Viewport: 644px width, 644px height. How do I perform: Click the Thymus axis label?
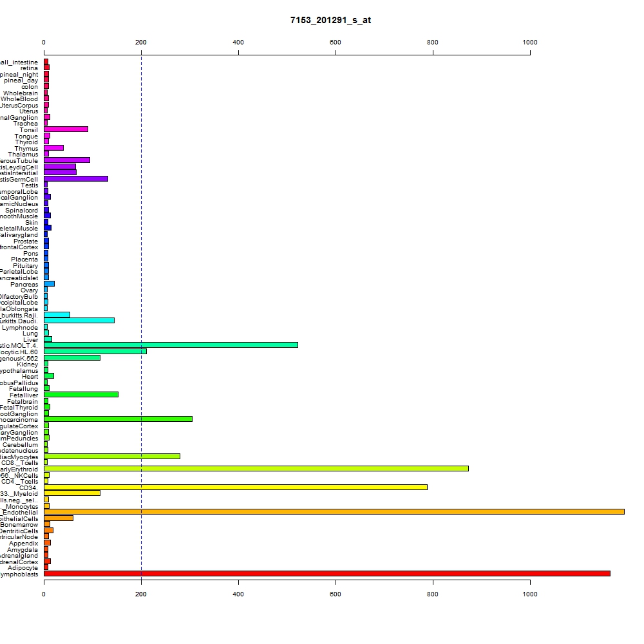click(x=26, y=148)
